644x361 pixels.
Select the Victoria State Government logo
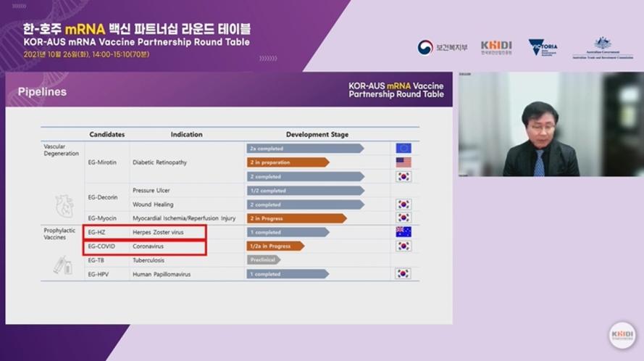click(x=543, y=47)
